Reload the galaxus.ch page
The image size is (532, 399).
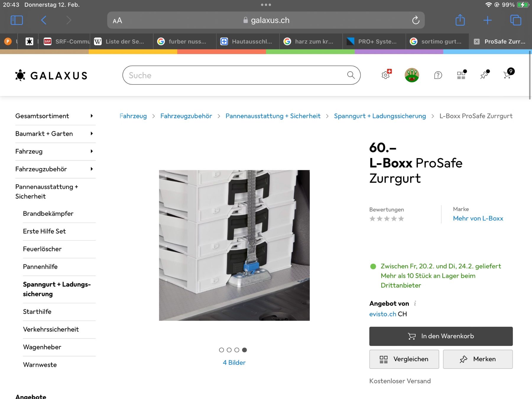(x=416, y=20)
